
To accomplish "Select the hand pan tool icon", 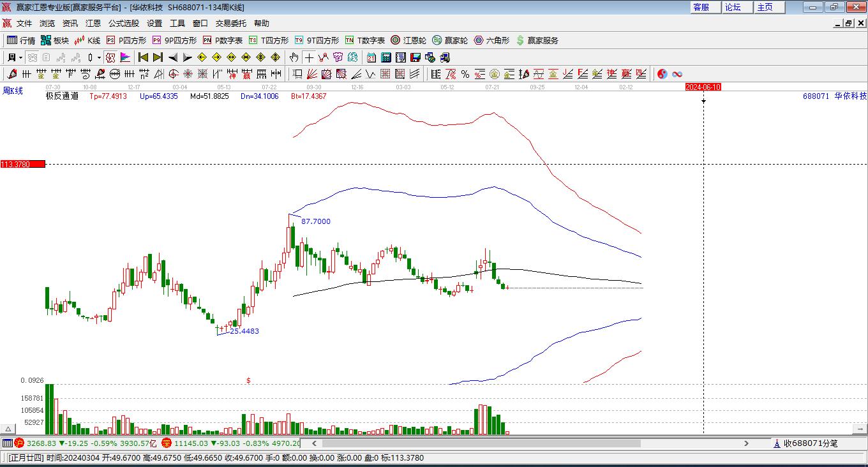I will [x=294, y=57].
